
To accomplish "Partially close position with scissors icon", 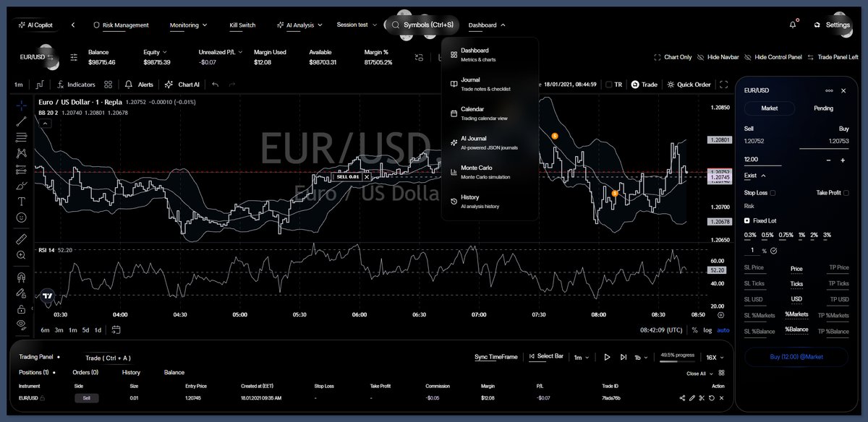I will pos(702,398).
